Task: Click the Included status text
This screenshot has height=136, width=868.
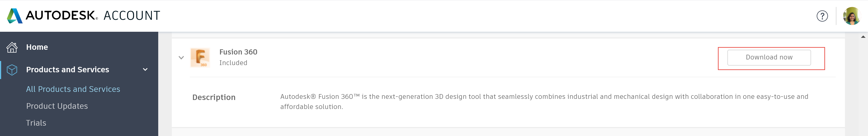Action: pos(233,63)
